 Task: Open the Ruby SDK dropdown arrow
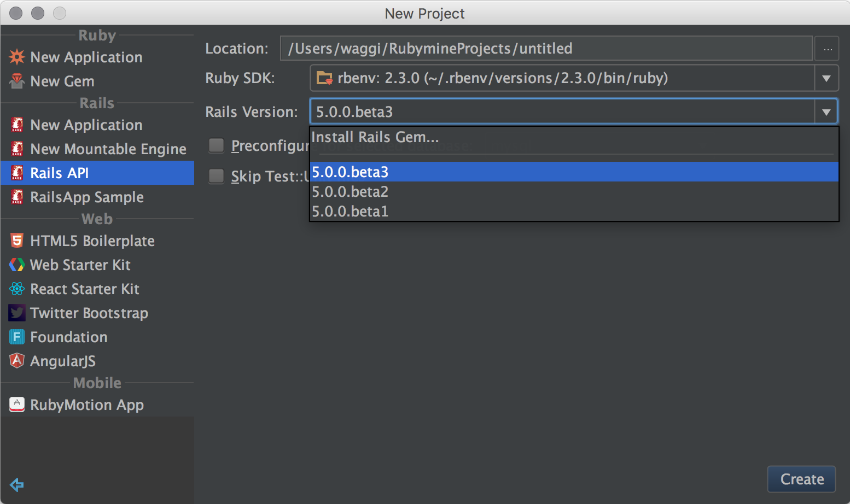pyautogui.click(x=826, y=78)
